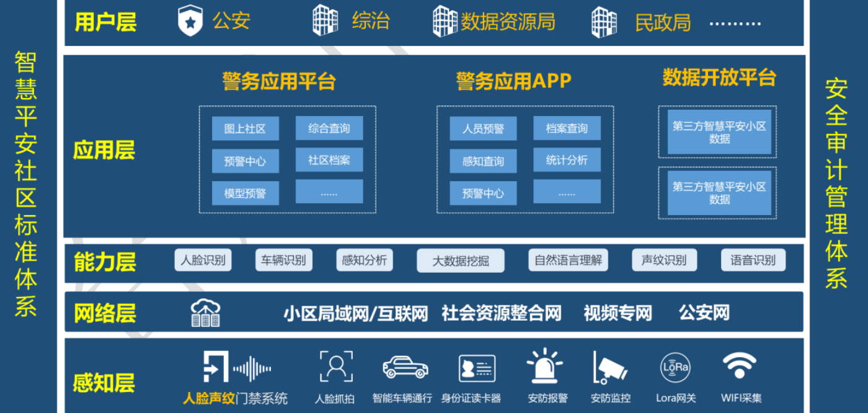This screenshot has height=413, width=868.
Task: Click the 数据资源局 user label
Action: pyautogui.click(x=507, y=22)
